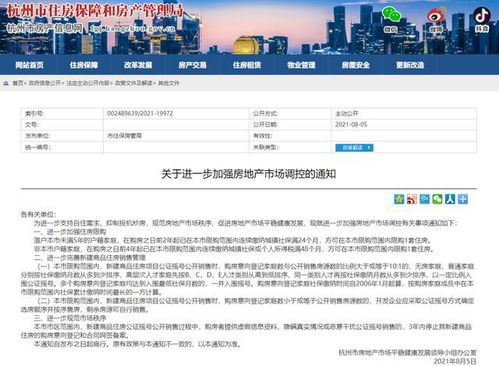Screen dimensions: 499x366
Task: Click the 杭州市住房保障和房产管理局 site title
Action: [95, 11]
